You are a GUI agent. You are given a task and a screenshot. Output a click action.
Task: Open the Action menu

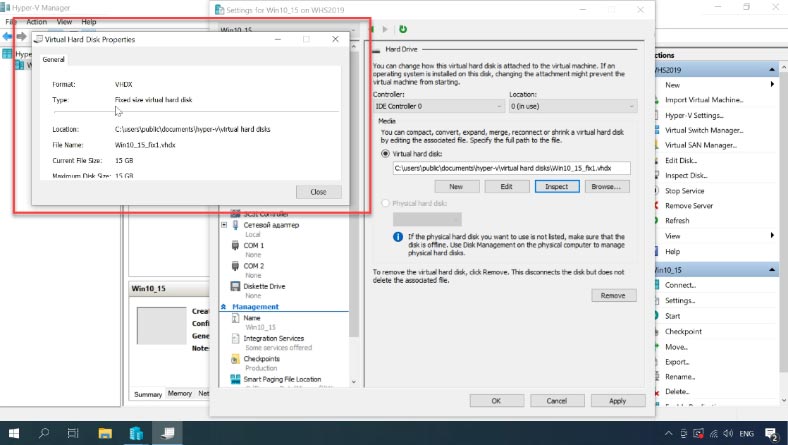click(36, 22)
